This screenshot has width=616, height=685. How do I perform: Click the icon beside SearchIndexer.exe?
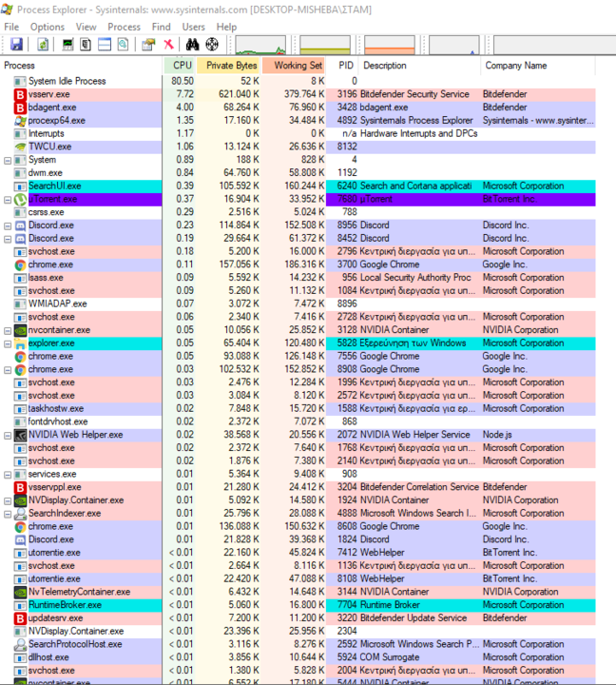pyautogui.click(x=20, y=514)
